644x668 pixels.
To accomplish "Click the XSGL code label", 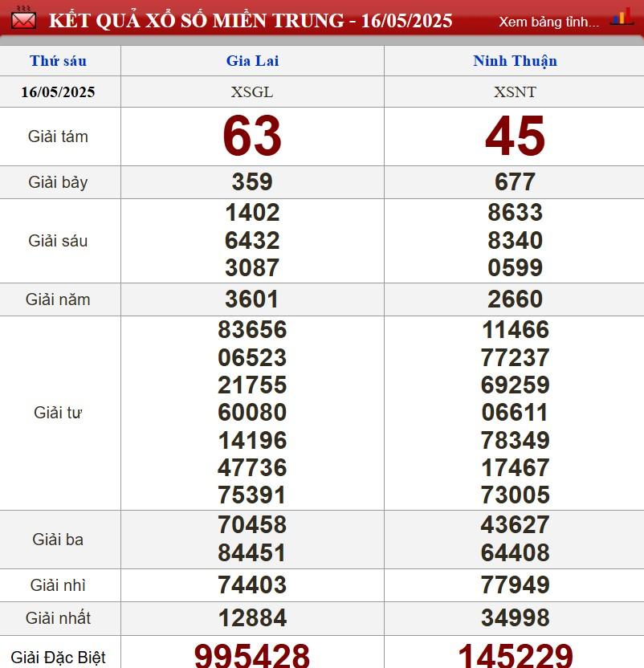I will (252, 92).
